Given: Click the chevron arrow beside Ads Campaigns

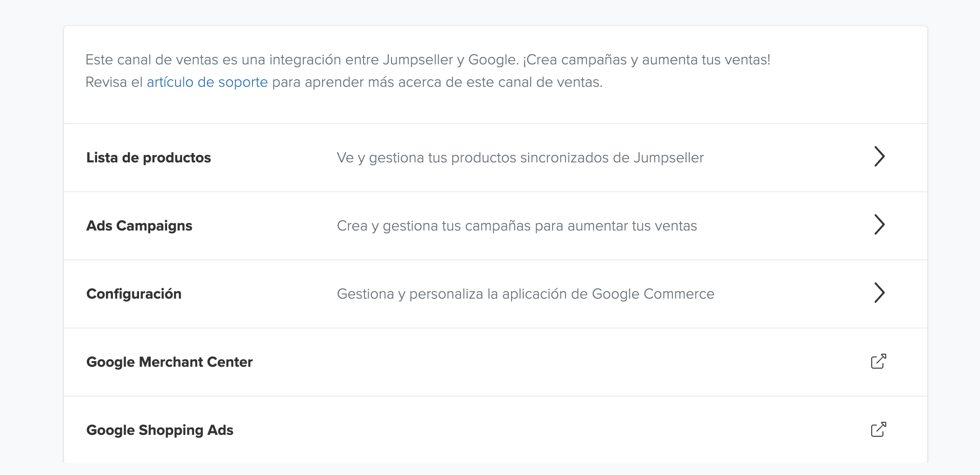Looking at the screenshot, I should coord(879,225).
